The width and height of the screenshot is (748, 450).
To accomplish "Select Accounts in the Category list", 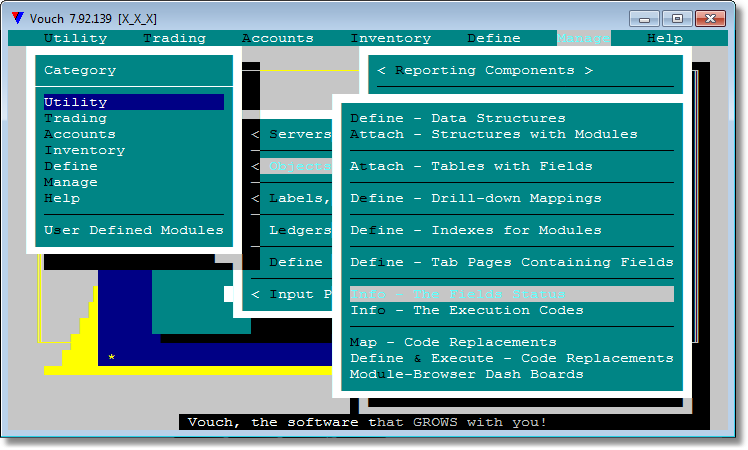I will click(80, 134).
